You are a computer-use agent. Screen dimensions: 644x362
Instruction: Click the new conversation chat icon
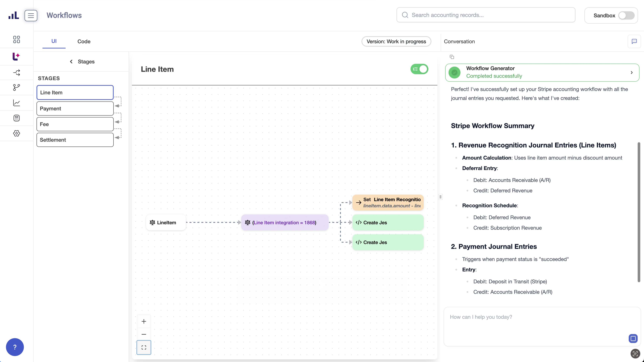[634, 42]
